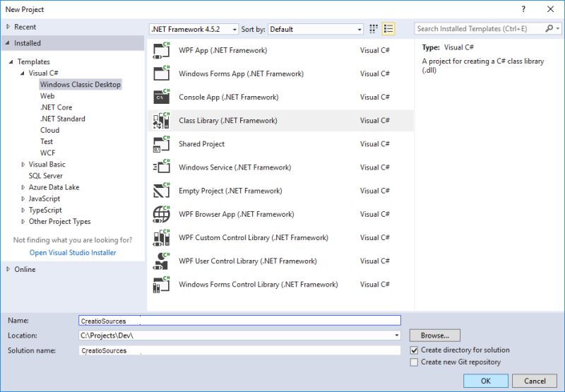Click the Windows Service template icon
Image resolution: width=565 pixels, height=392 pixels.
(162, 167)
